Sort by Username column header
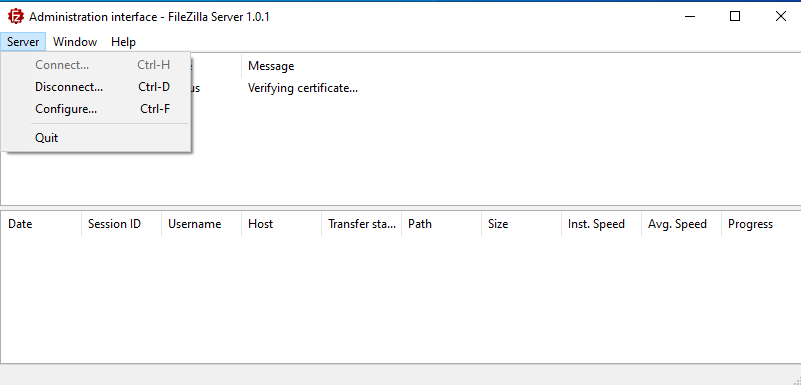 (x=201, y=224)
